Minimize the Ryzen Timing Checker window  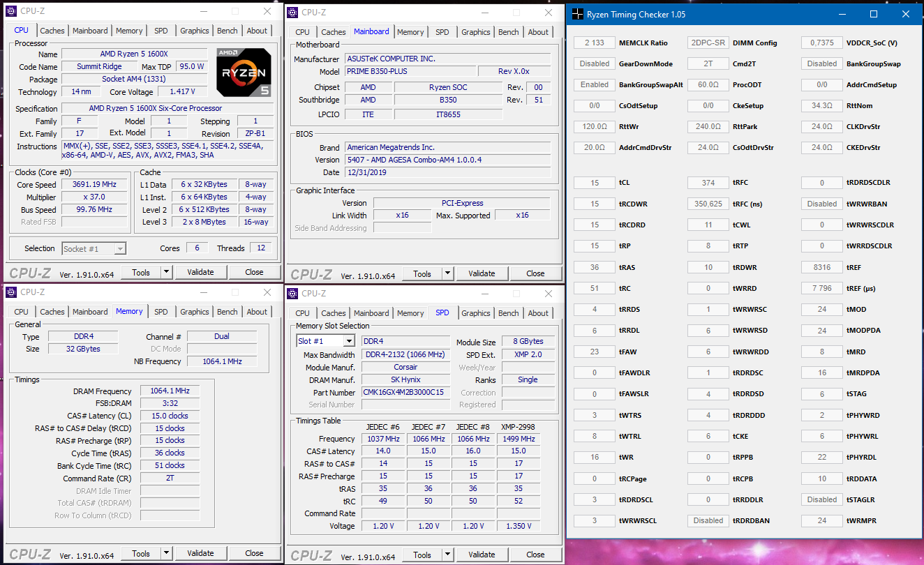(842, 14)
